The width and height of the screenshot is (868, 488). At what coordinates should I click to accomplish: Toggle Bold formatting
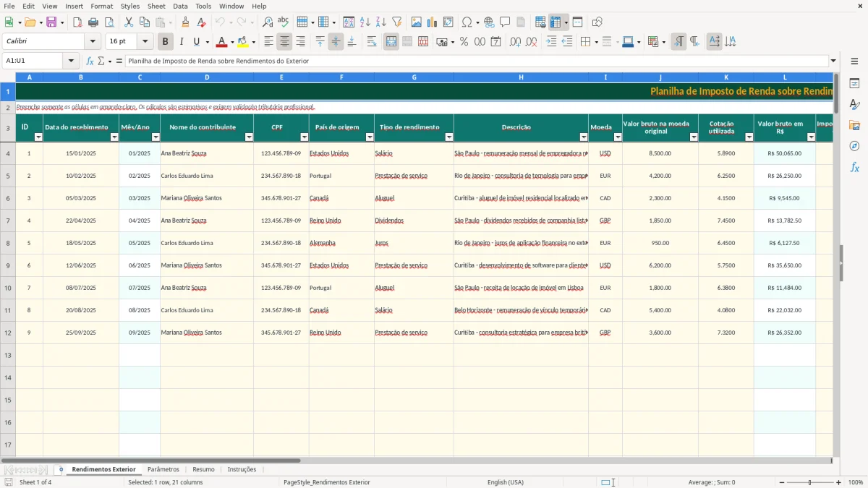click(x=166, y=42)
